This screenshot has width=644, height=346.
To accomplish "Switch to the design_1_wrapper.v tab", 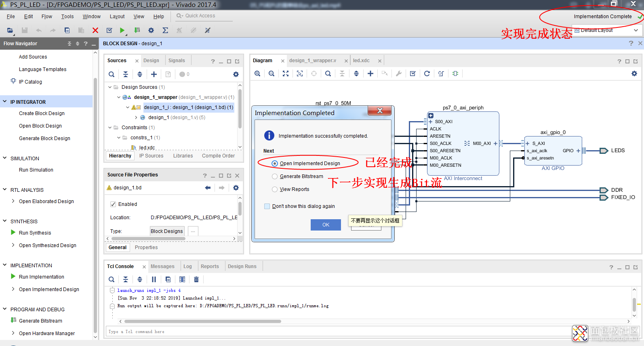I will coord(313,61).
